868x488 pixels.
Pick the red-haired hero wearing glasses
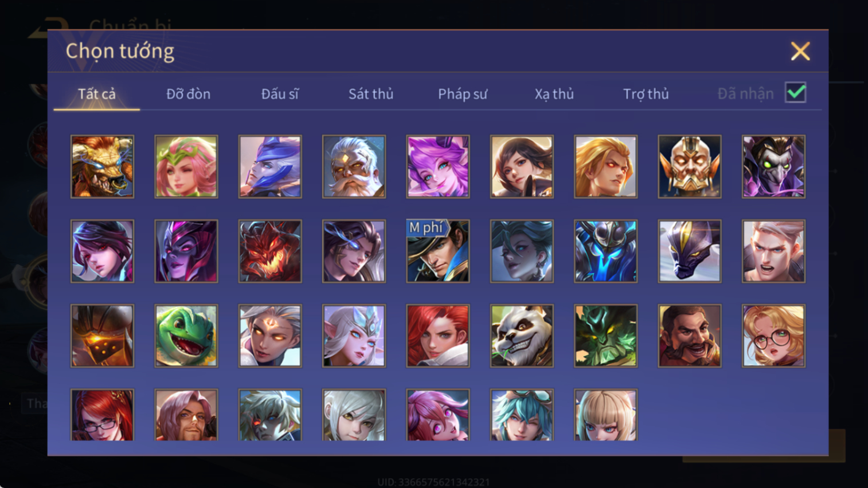point(102,415)
